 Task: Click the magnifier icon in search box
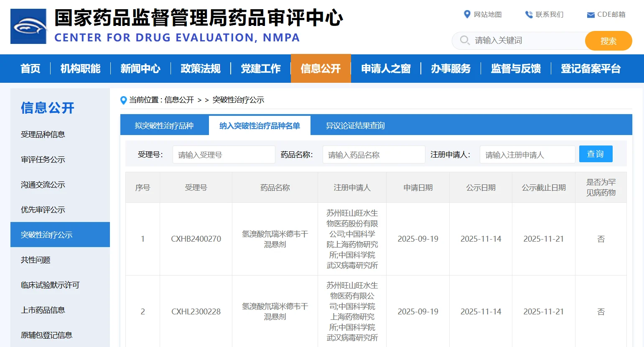point(465,40)
